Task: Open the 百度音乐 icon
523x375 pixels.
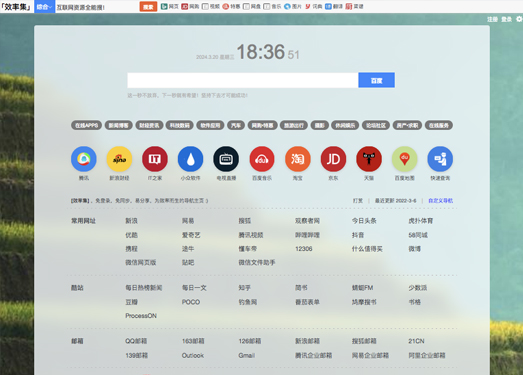Action: 262,159
